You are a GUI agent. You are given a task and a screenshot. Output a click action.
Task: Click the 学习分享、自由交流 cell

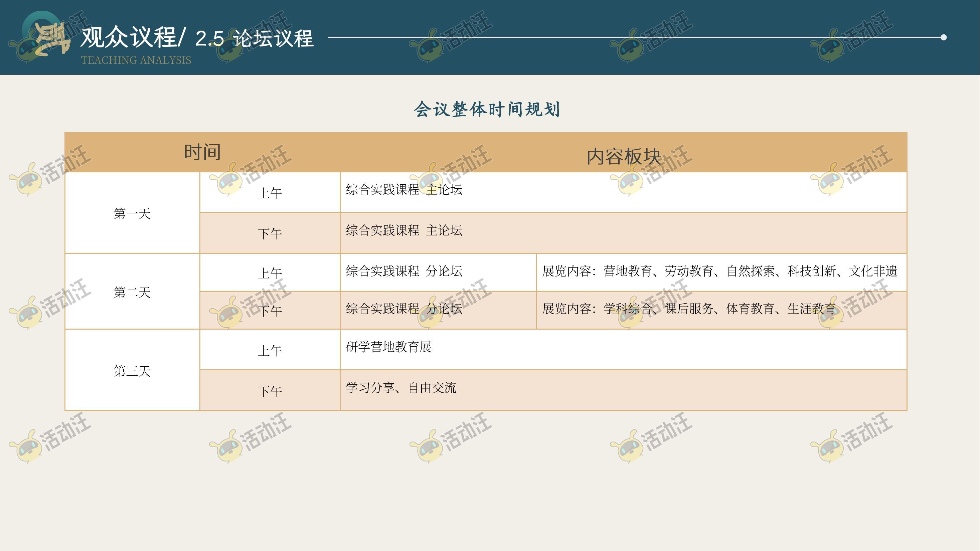(x=400, y=388)
